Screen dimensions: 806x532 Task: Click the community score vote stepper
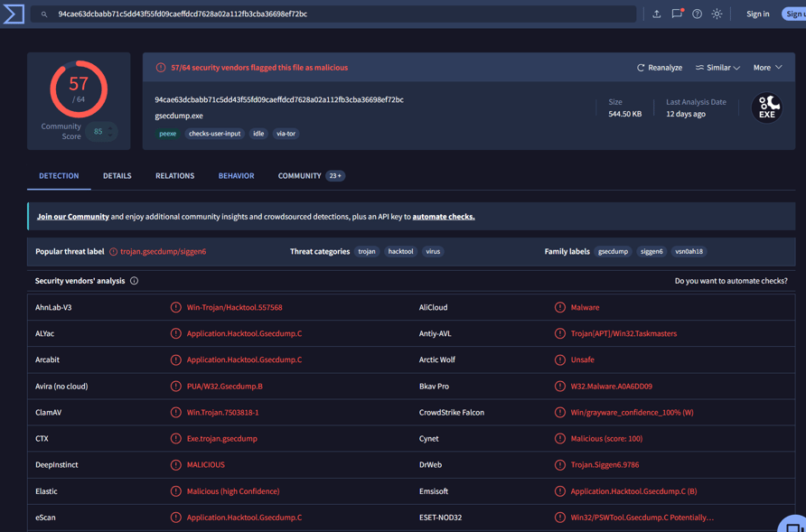110,132
